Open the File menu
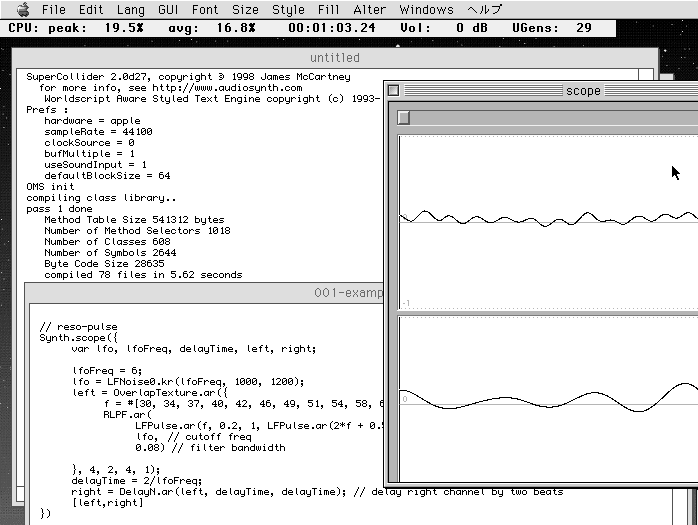Image resolution: width=698 pixels, height=525 pixels. [x=53, y=9]
